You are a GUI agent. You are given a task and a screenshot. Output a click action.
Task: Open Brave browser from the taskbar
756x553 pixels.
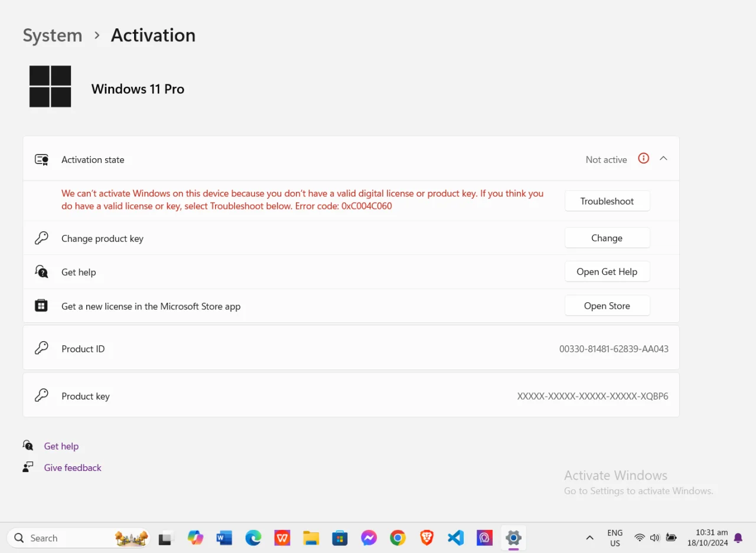(x=426, y=538)
